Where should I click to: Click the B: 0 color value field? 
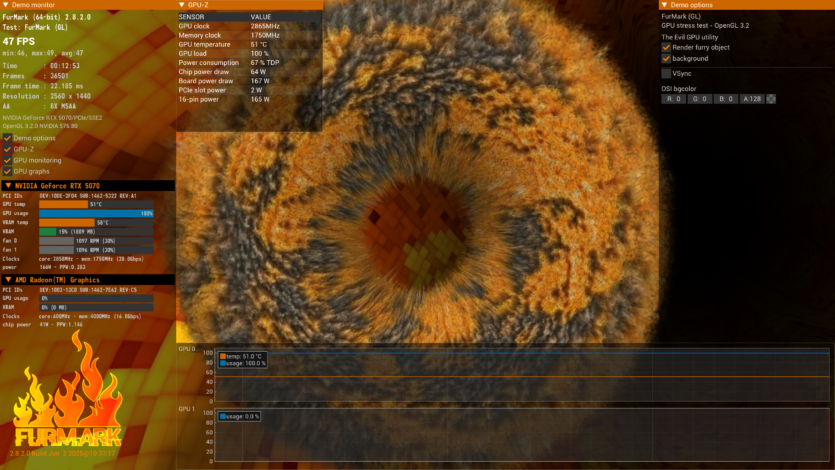(725, 99)
